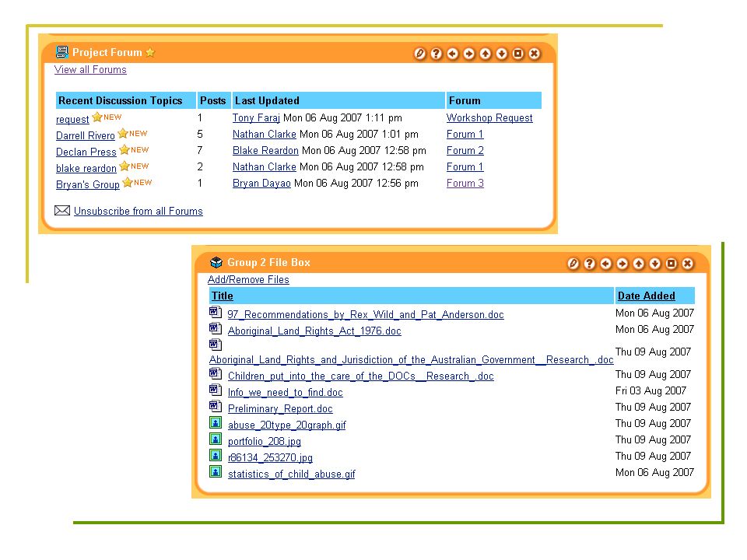Click the new star icon beside Declan Press
Viewport: 747px width, 560px height.
124,149
